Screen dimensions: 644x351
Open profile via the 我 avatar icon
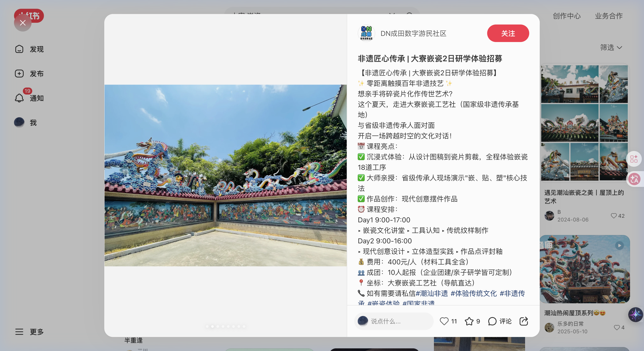[x=19, y=122]
